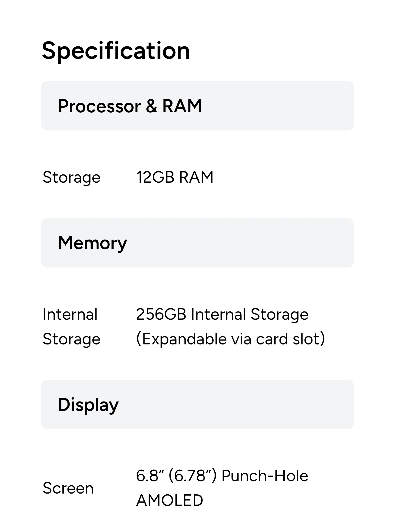Select the Internal Storage label
Image resolution: width=395 pixels, height=532 pixels.
click(72, 327)
